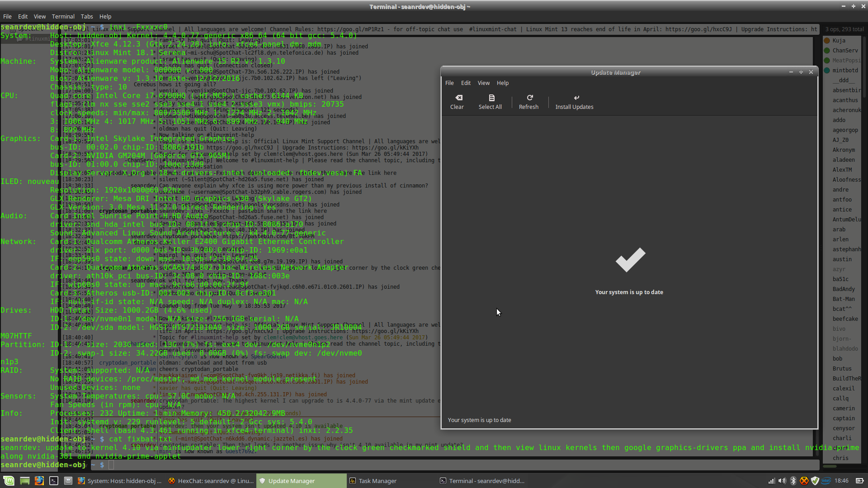Viewport: 868px width, 488px height.
Task: Launch Firefox from the panel
Action: 39,481
